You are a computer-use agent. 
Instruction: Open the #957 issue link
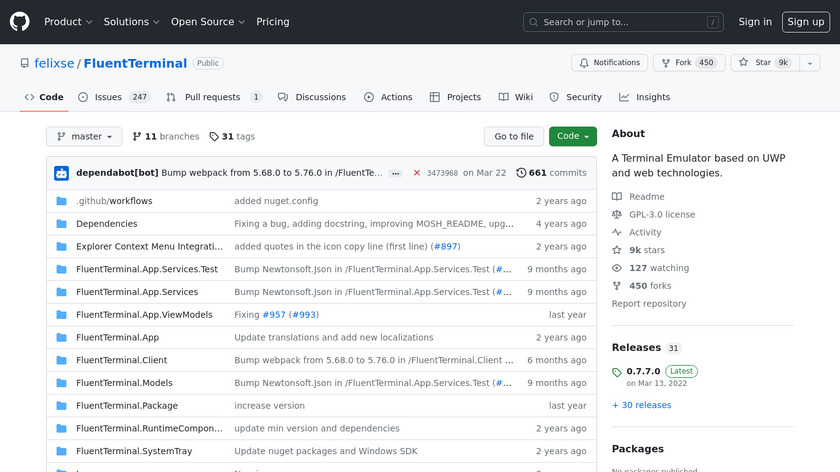tap(274, 314)
